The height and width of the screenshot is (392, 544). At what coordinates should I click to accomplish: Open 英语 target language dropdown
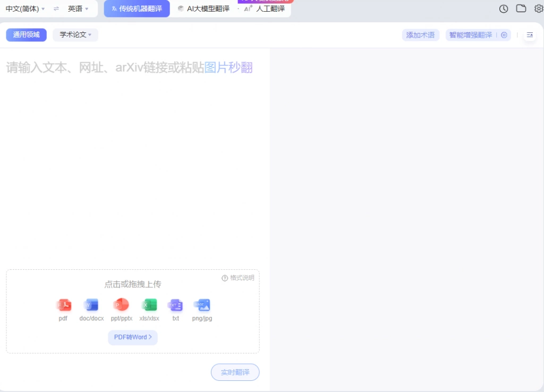pyautogui.click(x=78, y=8)
